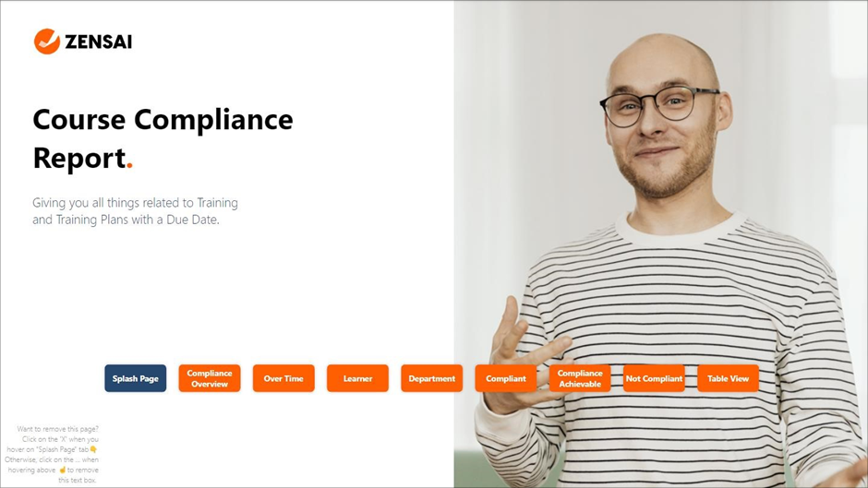The height and width of the screenshot is (488, 868).
Task: Click the orange Zensai checkmark logo icon
Action: (x=46, y=42)
